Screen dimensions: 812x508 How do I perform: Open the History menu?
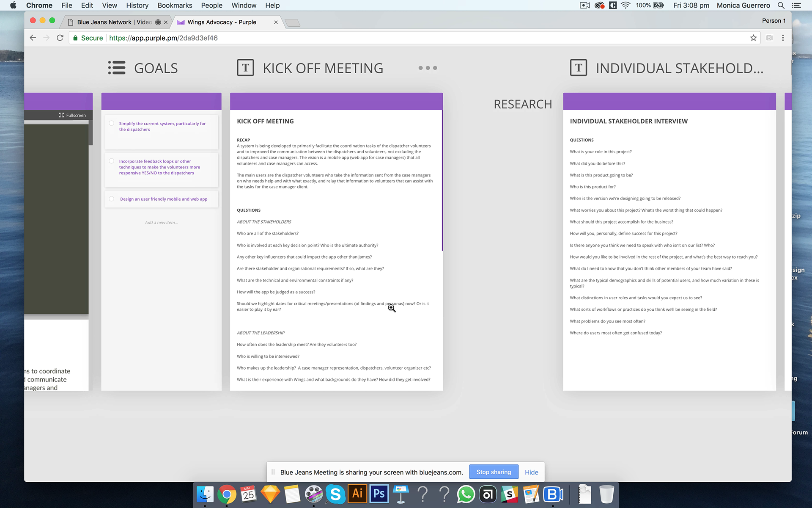point(137,5)
